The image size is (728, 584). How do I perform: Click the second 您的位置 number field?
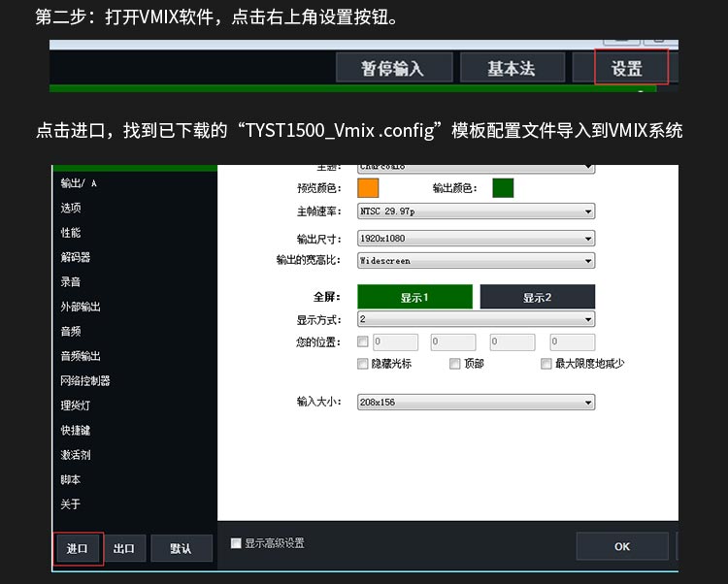[453, 341]
